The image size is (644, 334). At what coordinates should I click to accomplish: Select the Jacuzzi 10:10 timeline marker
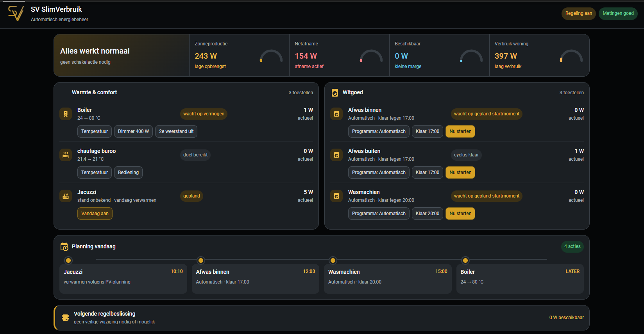(x=68, y=260)
